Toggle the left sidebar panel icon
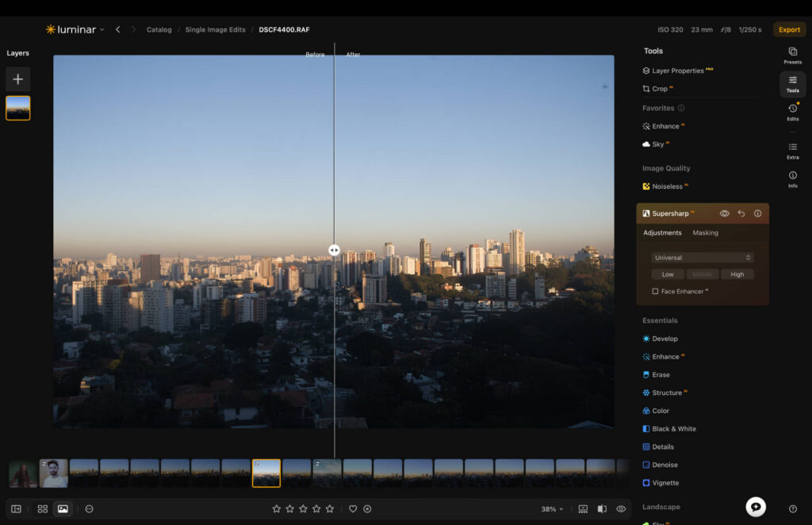The image size is (812, 525). [x=16, y=509]
